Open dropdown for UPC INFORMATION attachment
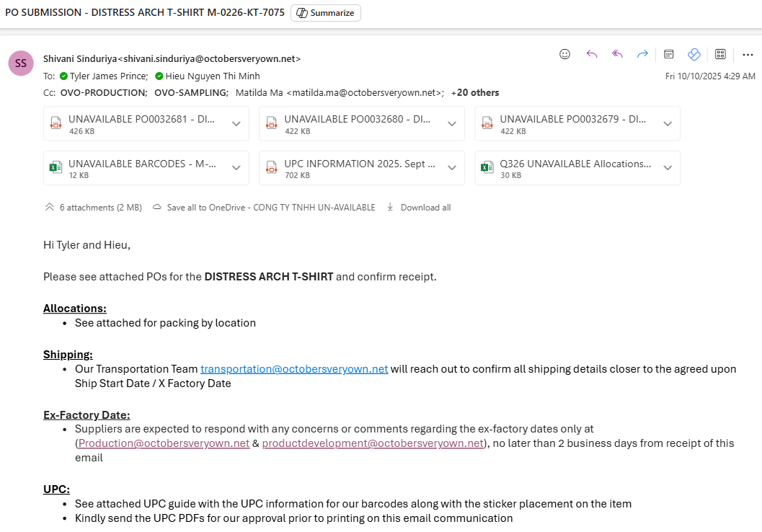Viewport: 762px width, 532px height. (451, 168)
